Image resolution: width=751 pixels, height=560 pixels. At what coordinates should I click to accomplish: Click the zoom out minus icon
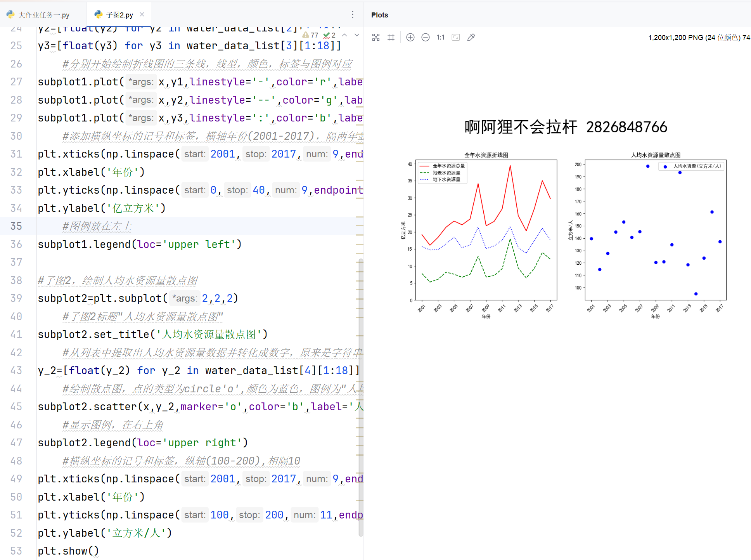426,37
